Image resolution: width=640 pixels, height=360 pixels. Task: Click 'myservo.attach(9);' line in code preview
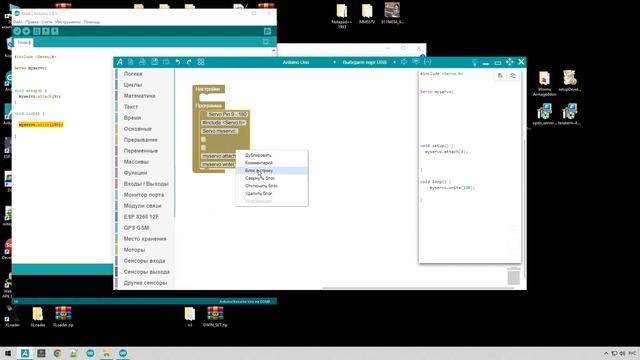(446, 152)
